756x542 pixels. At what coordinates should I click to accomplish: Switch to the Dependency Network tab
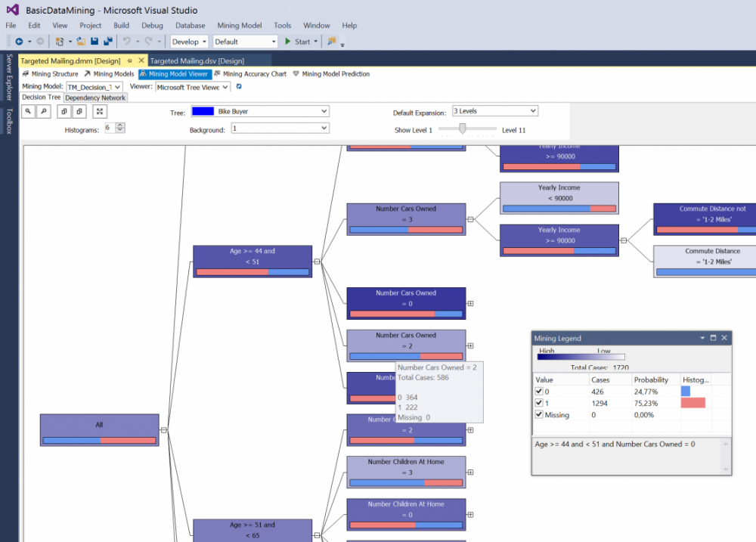tap(95, 98)
